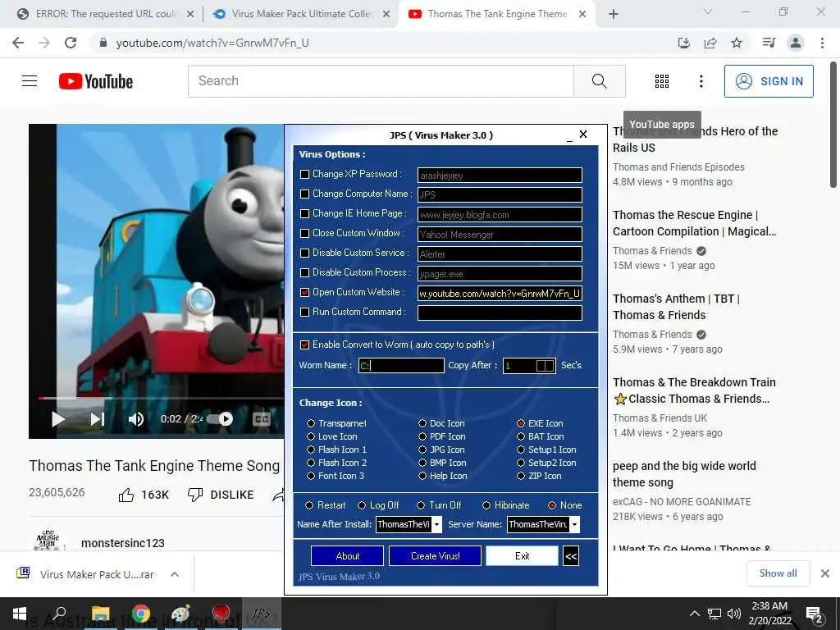Image resolution: width=840 pixels, height=630 pixels.
Task: Reload the YouTube page
Action: pos(71,43)
